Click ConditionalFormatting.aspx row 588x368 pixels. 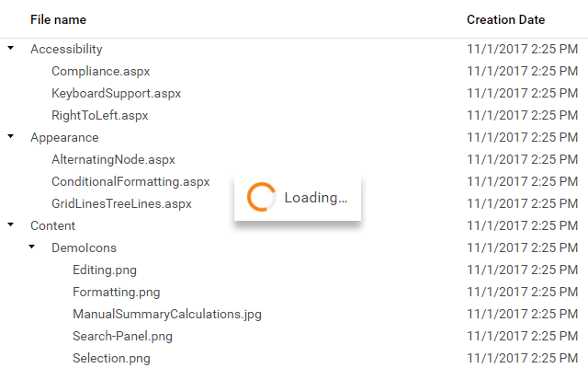(130, 181)
